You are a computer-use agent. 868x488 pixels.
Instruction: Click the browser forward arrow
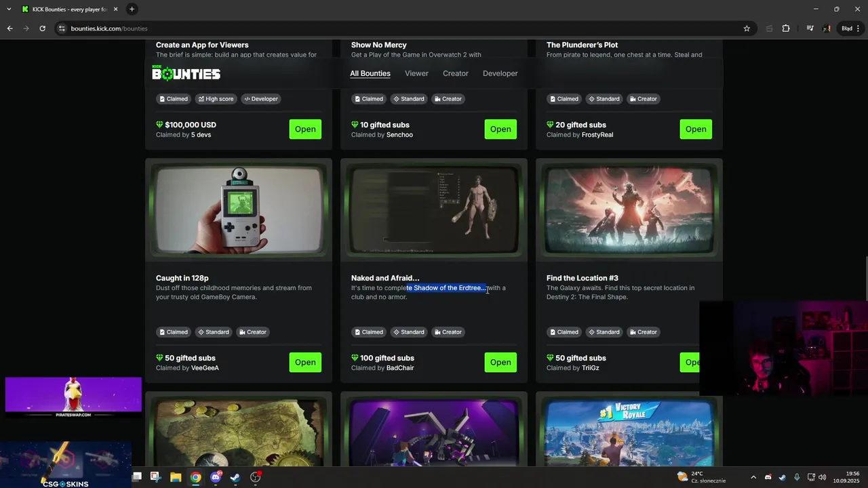coord(26,28)
